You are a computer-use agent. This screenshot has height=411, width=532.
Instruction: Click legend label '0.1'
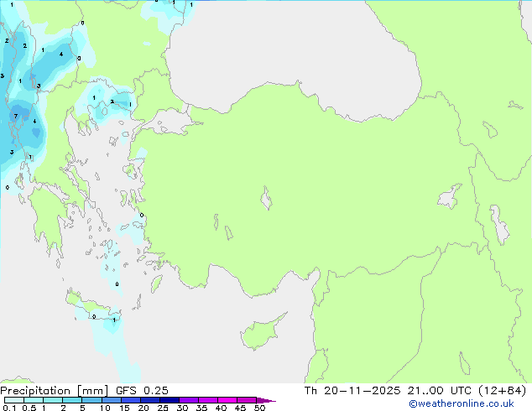(x=9, y=408)
